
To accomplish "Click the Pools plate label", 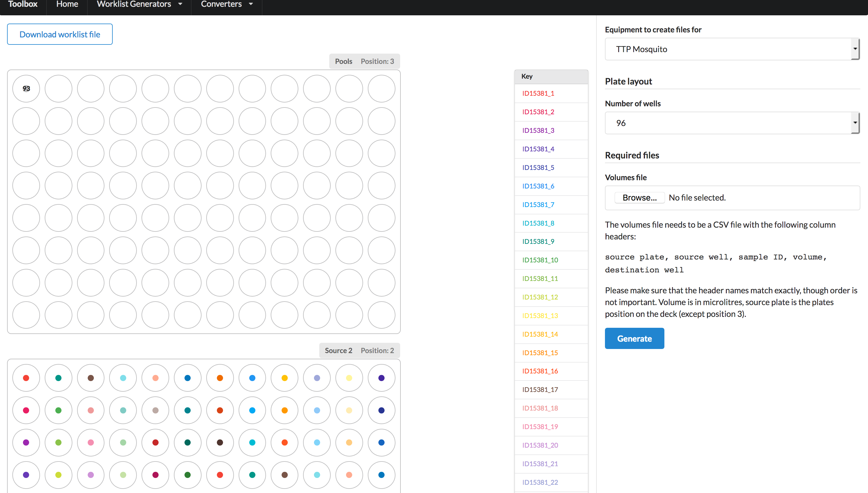I will (x=343, y=61).
